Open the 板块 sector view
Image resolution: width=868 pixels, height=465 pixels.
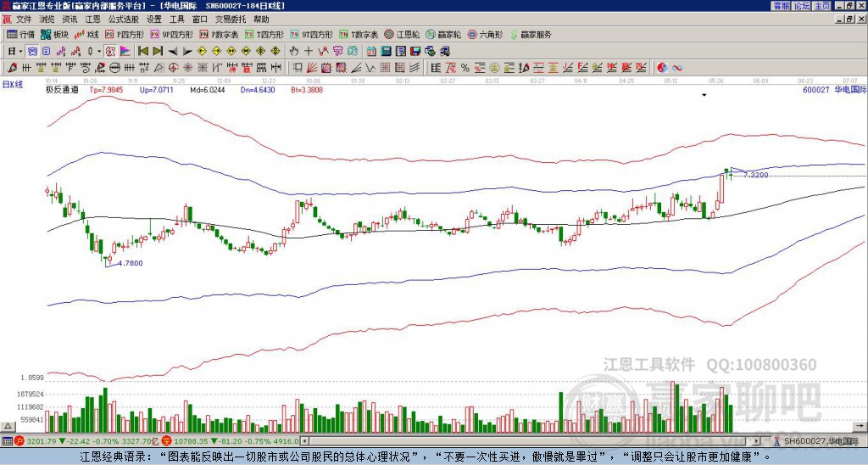[54, 34]
